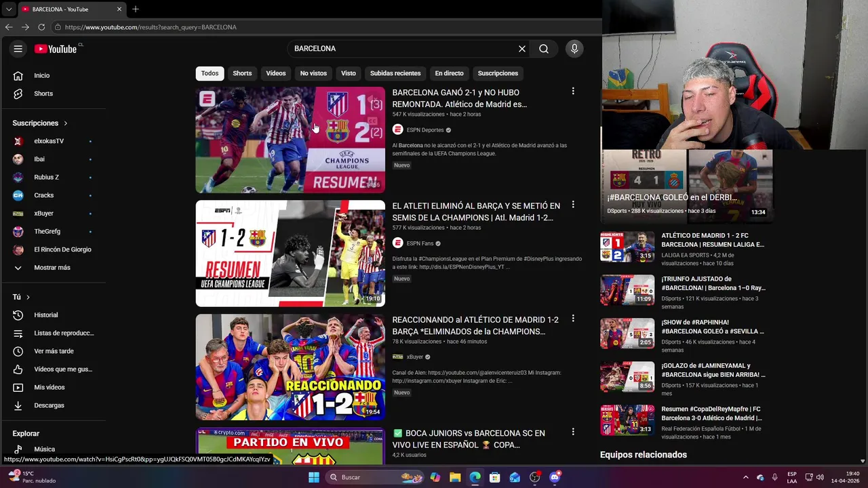Open ATLÉTICO DE MADRID 1 - 2 FC BARCELONA sidebar video
The width and height of the screenshot is (868, 488).
[x=713, y=240]
